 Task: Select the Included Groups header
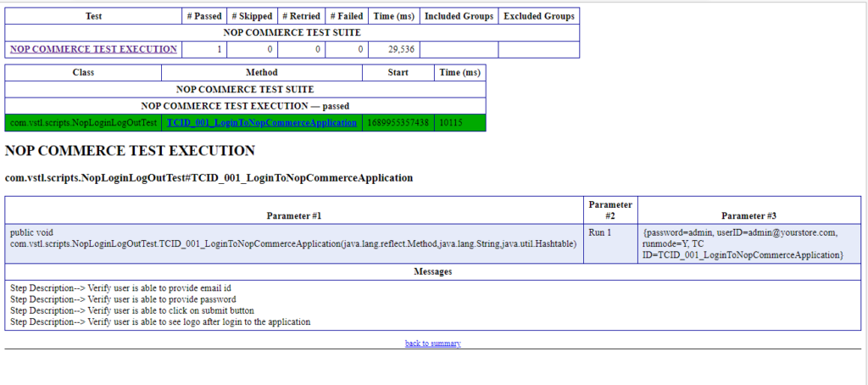tap(459, 16)
